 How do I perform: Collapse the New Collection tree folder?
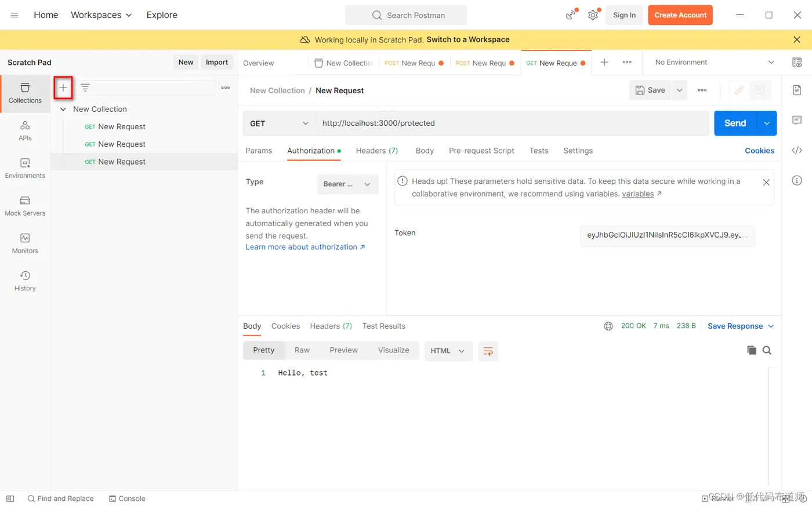click(63, 109)
